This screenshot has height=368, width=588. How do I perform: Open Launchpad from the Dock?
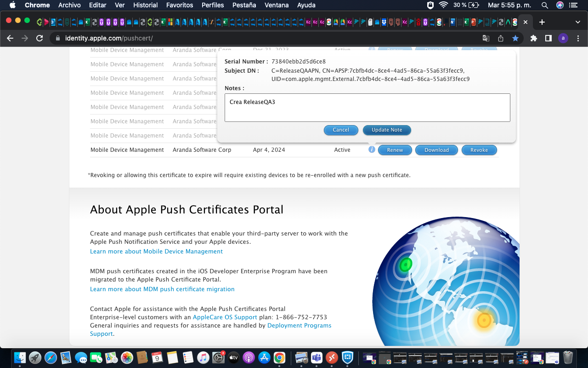click(x=35, y=357)
